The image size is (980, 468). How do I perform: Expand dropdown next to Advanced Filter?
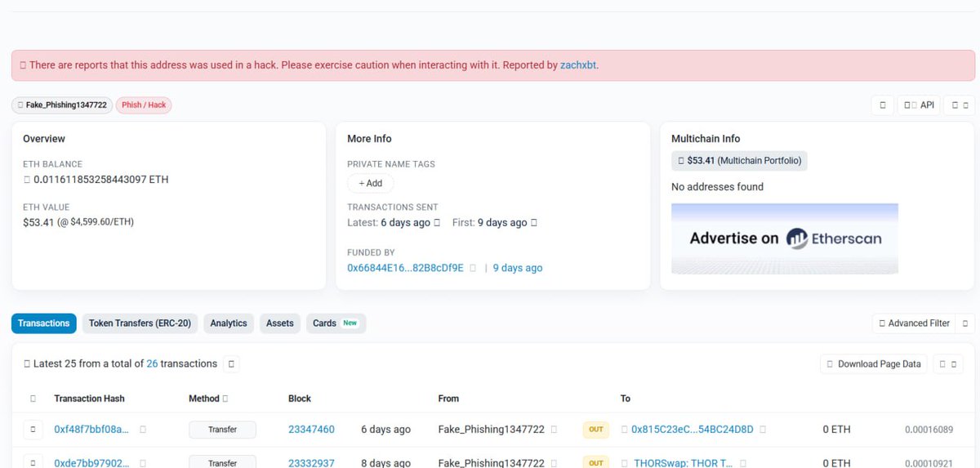(965, 323)
